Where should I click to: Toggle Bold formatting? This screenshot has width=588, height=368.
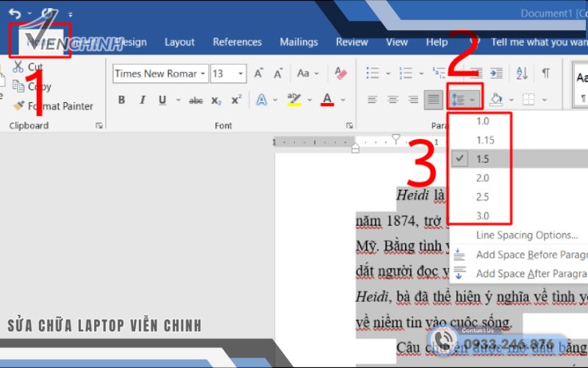[121, 100]
